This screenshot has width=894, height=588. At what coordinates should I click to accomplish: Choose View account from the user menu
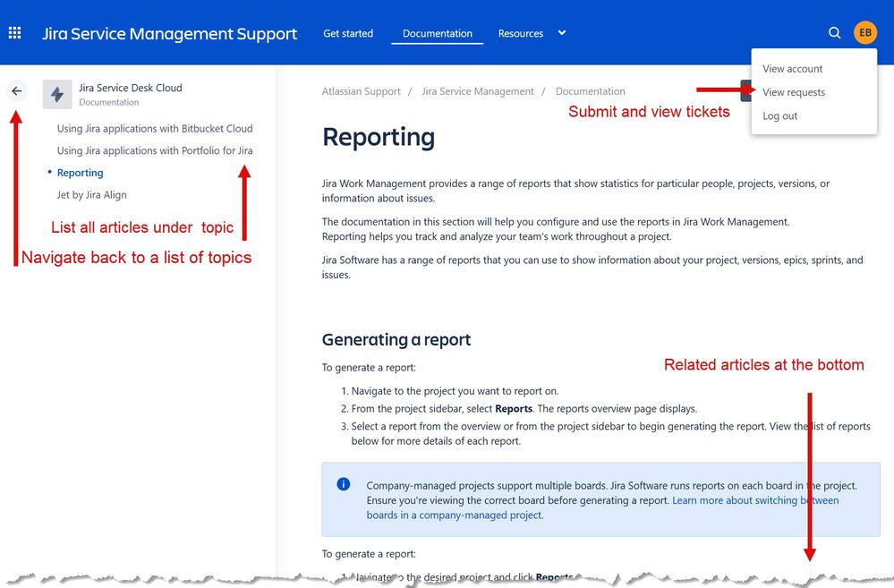point(793,69)
